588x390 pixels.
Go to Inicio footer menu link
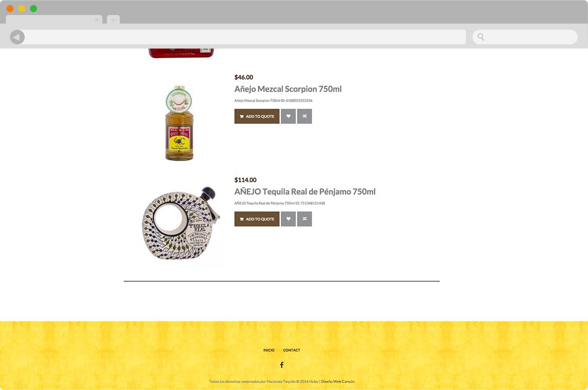point(269,350)
